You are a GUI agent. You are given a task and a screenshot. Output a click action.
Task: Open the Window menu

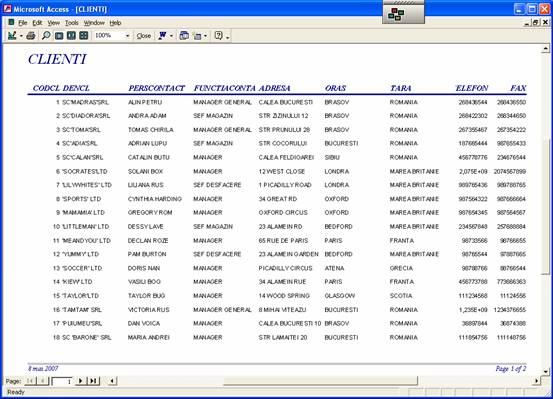tap(94, 23)
